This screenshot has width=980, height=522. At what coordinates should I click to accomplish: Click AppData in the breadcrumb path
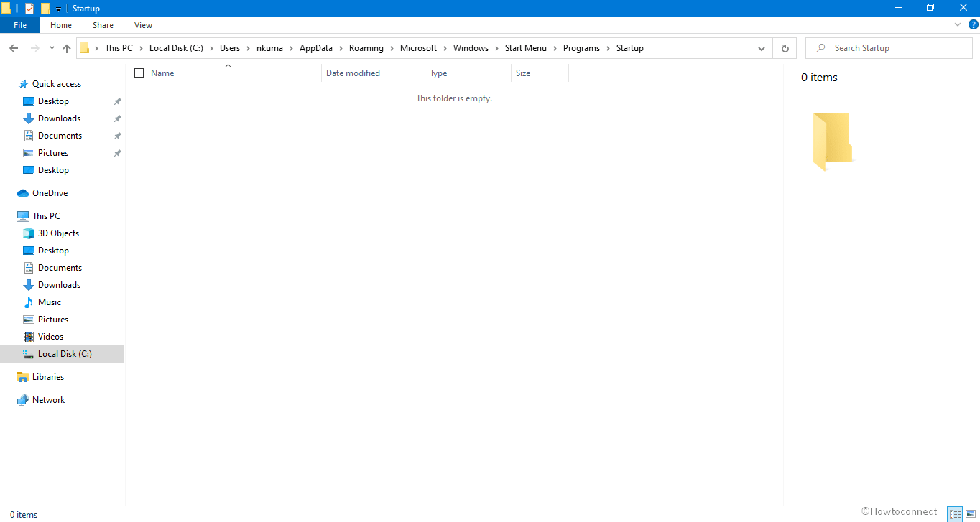pos(316,48)
